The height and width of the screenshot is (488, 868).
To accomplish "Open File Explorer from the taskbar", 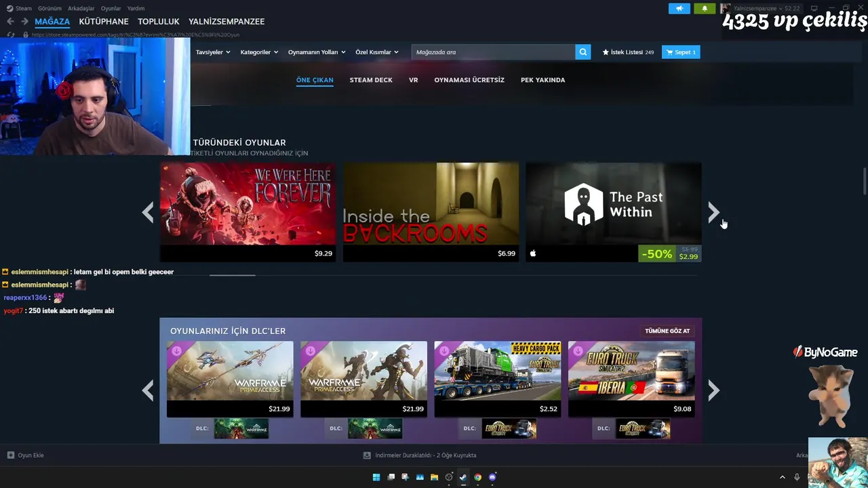I will [x=434, y=477].
